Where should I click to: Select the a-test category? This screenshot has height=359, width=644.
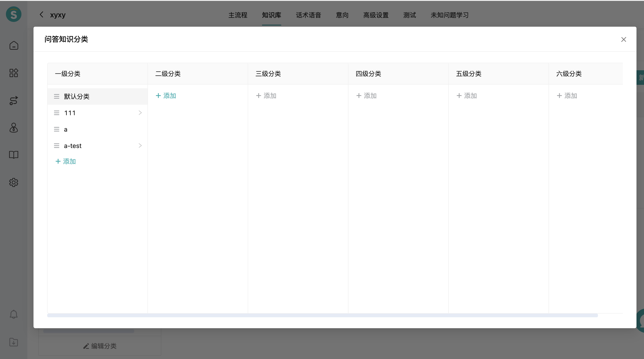tap(98, 146)
